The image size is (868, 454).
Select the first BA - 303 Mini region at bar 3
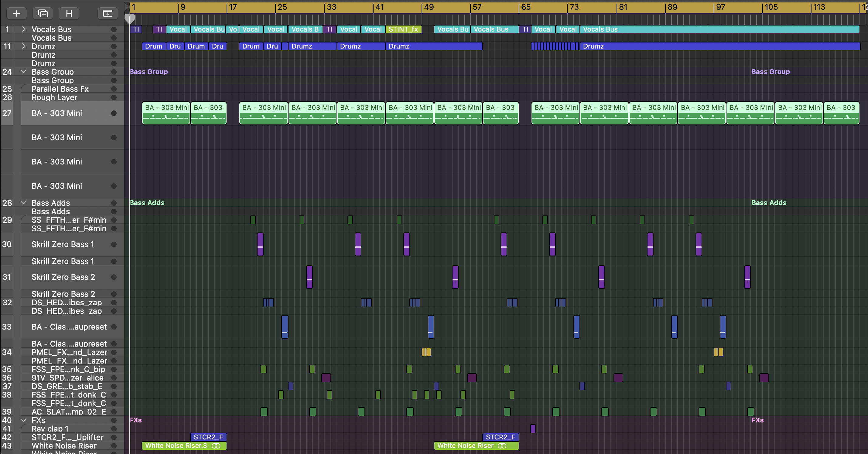(x=166, y=113)
